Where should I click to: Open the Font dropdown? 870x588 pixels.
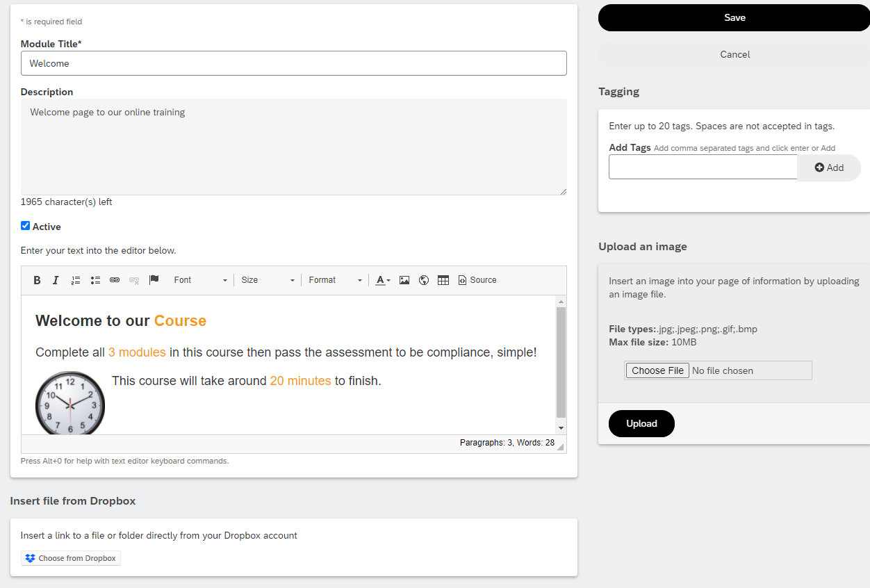pos(199,280)
